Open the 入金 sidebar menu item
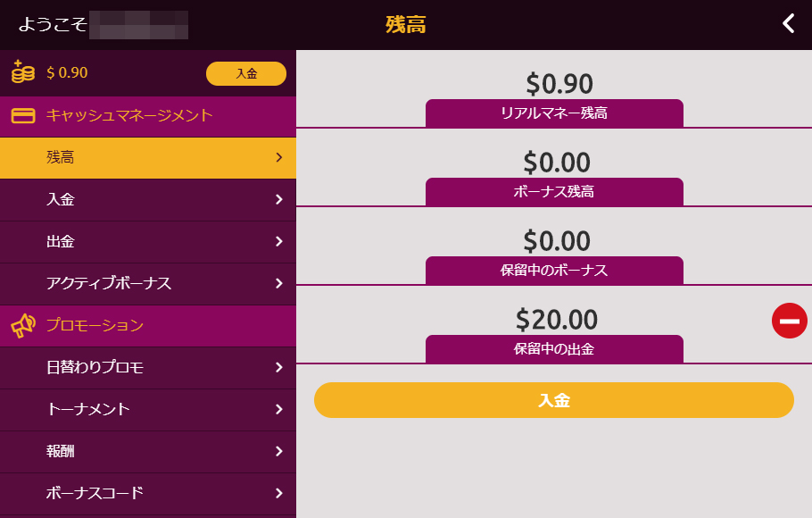 [148, 200]
